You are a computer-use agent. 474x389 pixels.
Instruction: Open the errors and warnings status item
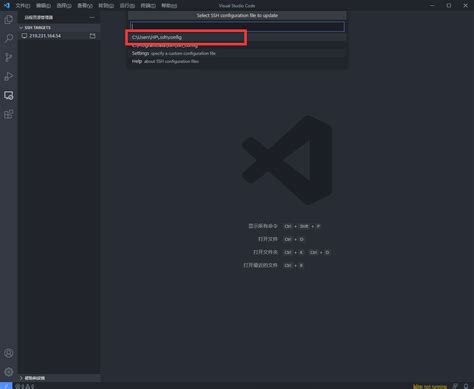click(25, 386)
